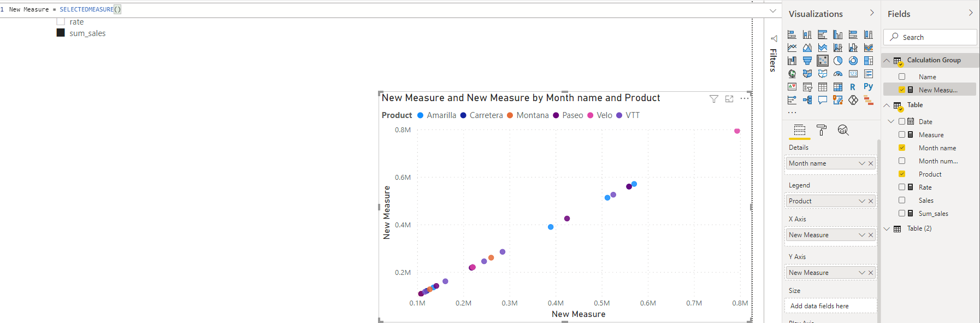Uncheck the New Measure field checkbox
Image resolution: width=980 pixels, height=323 pixels.
[902, 90]
